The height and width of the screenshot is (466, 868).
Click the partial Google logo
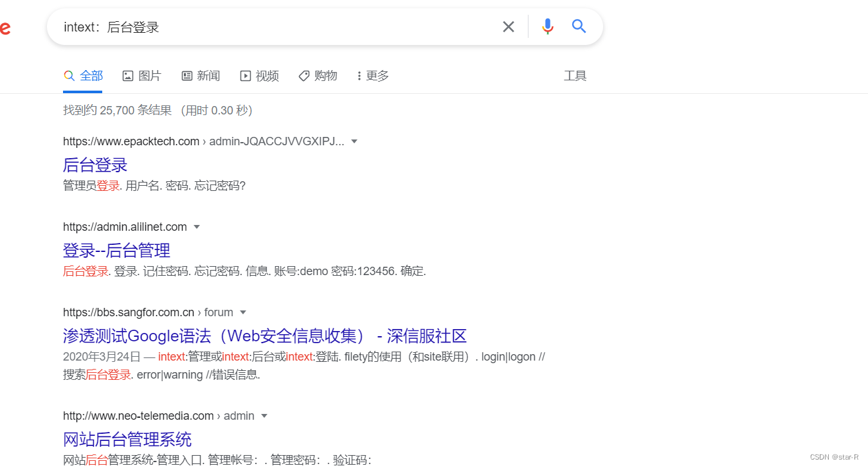point(5,28)
